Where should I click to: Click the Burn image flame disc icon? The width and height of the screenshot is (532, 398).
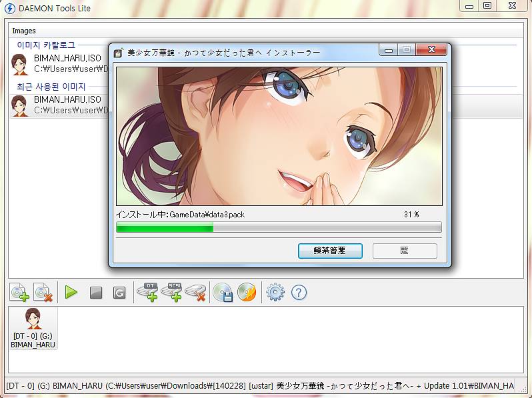[x=247, y=292]
